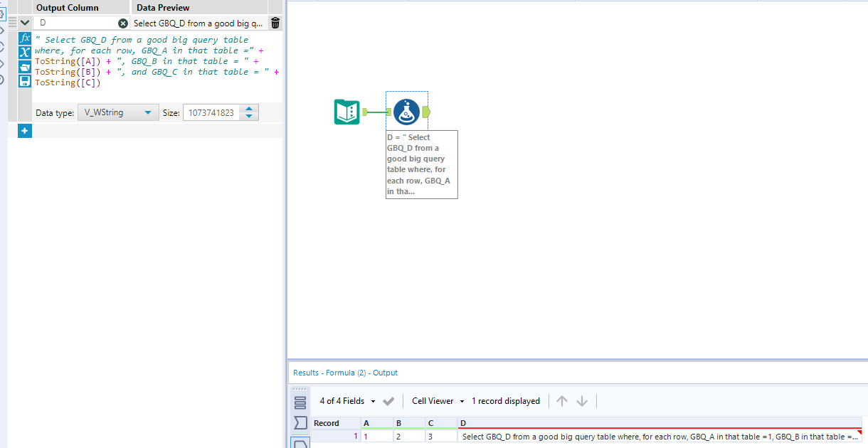
Task: Select the variables icon in the expression editor
Action: click(x=24, y=51)
